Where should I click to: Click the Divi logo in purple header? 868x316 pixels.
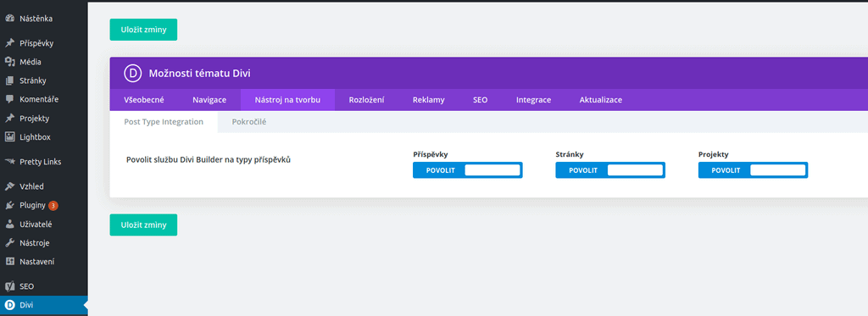[133, 73]
